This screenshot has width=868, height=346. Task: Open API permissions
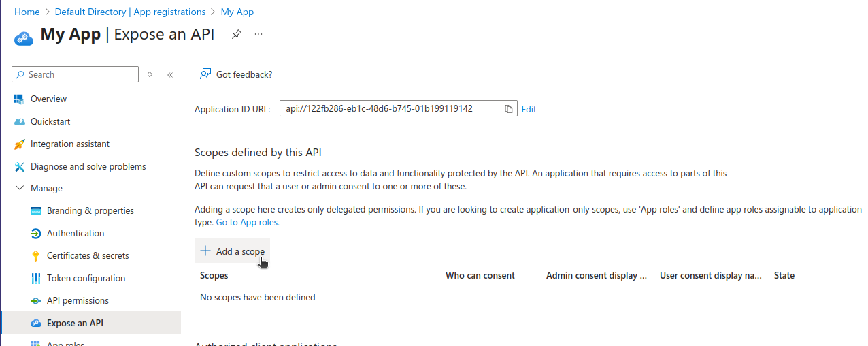point(78,300)
